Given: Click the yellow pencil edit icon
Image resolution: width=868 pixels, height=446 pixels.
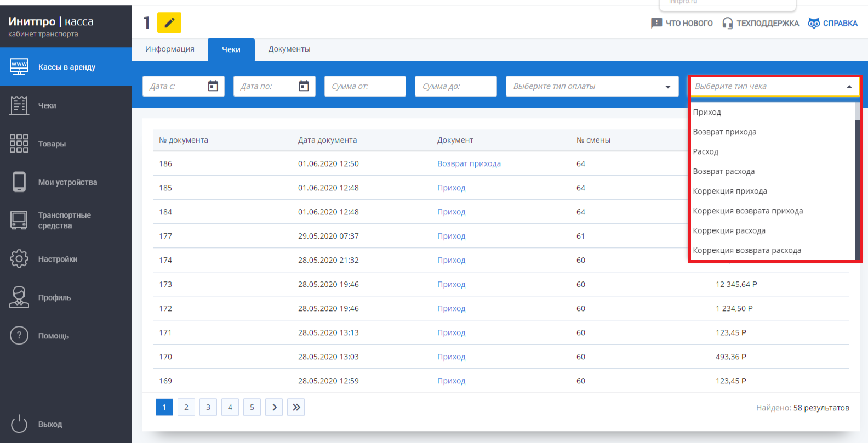Looking at the screenshot, I should [169, 22].
